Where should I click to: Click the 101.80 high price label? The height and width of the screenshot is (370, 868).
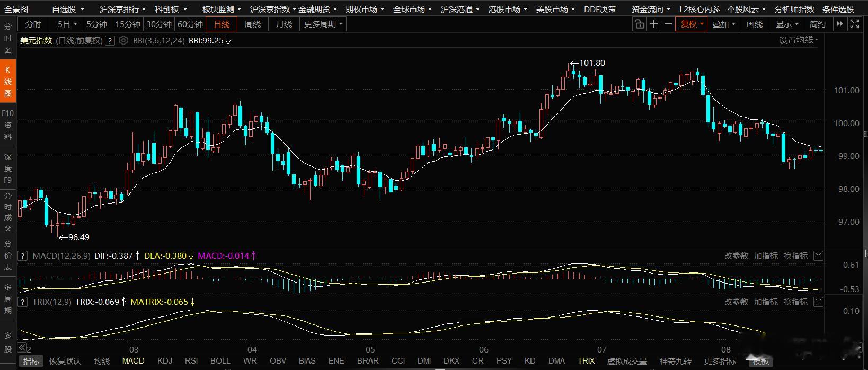point(592,63)
